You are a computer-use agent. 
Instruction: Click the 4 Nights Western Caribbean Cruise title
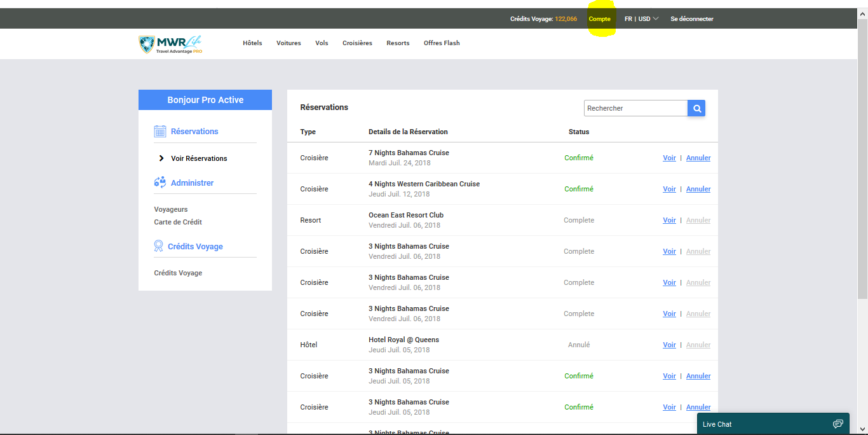tap(424, 184)
